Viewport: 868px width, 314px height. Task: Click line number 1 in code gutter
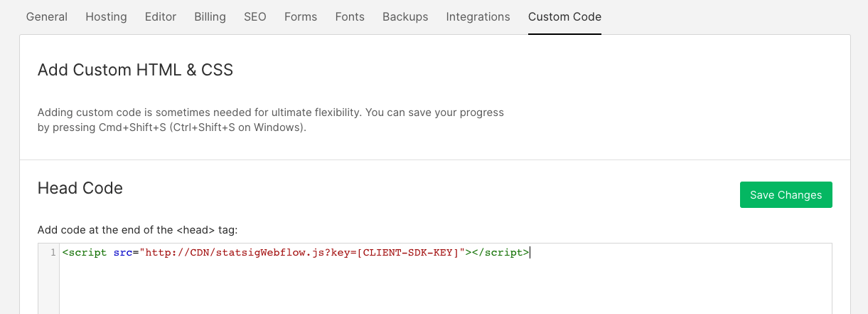tap(53, 252)
